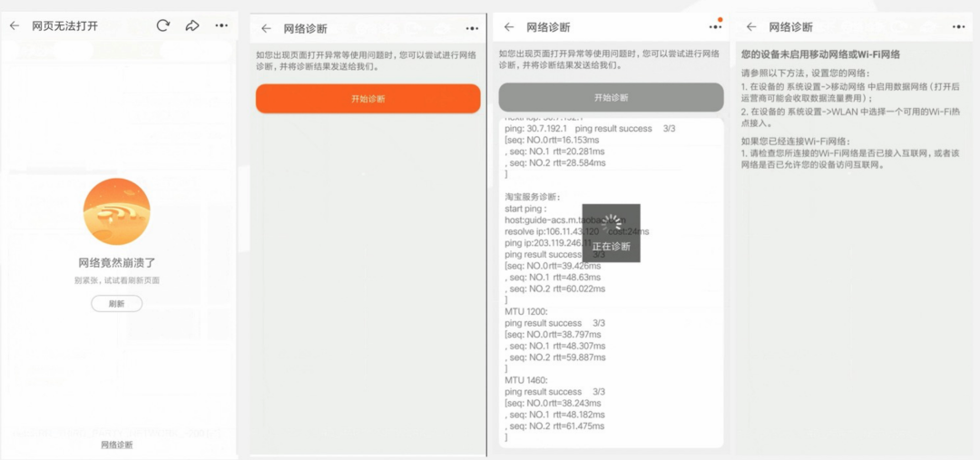Click line '[seq: NO.0rtt=16.153ms'
Screen dimensions: 980x460
(550, 140)
